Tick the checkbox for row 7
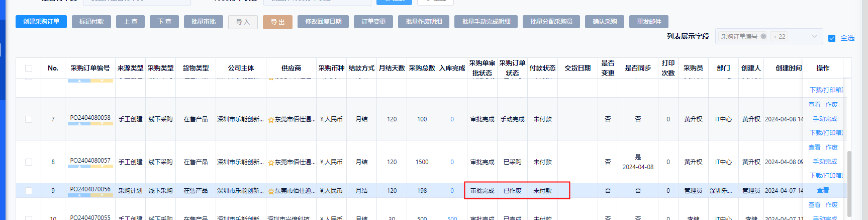The height and width of the screenshot is (220, 868). click(29, 119)
